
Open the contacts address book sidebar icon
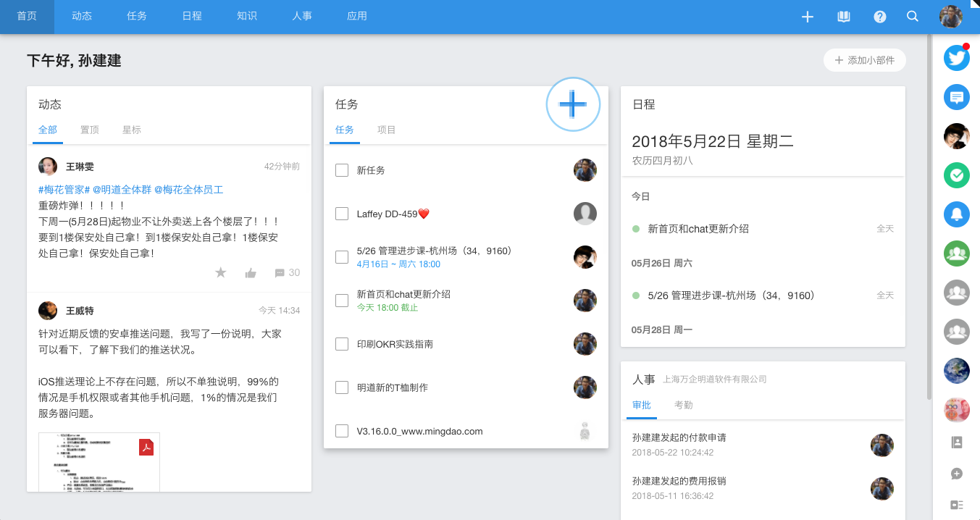point(956,442)
